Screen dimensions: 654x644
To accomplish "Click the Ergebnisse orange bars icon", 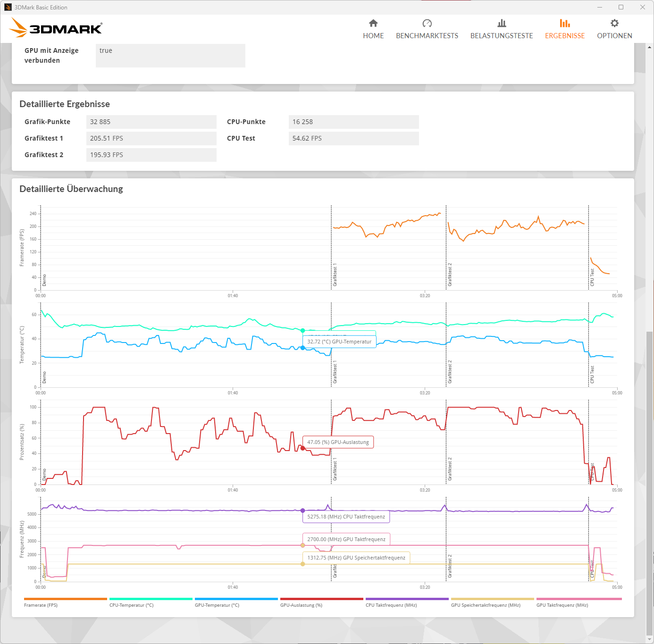I will click(x=565, y=23).
